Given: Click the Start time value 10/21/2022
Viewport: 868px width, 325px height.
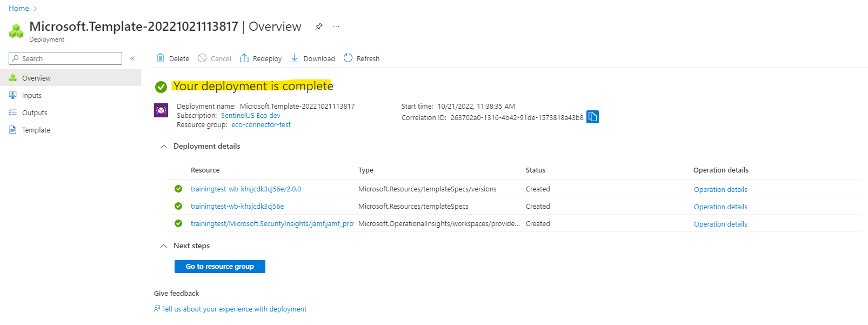Looking at the screenshot, I should [476, 106].
